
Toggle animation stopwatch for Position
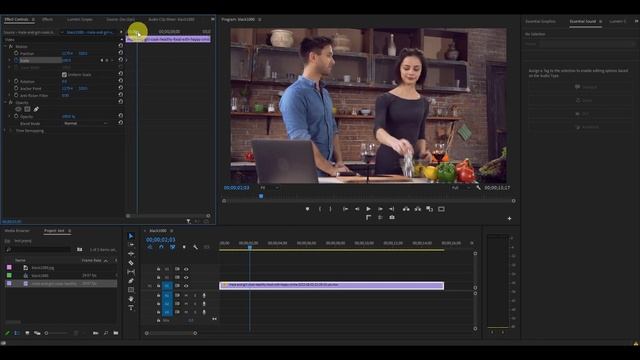click(x=16, y=53)
